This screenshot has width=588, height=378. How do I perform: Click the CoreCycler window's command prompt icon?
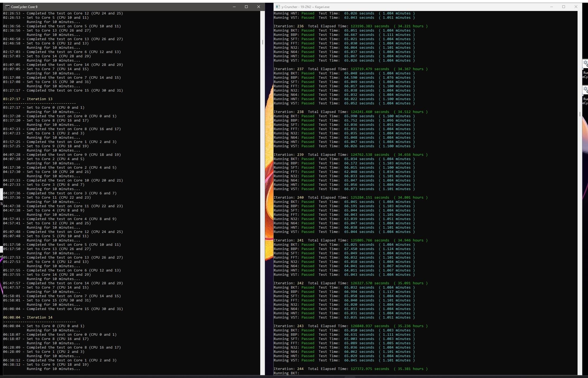click(7, 7)
